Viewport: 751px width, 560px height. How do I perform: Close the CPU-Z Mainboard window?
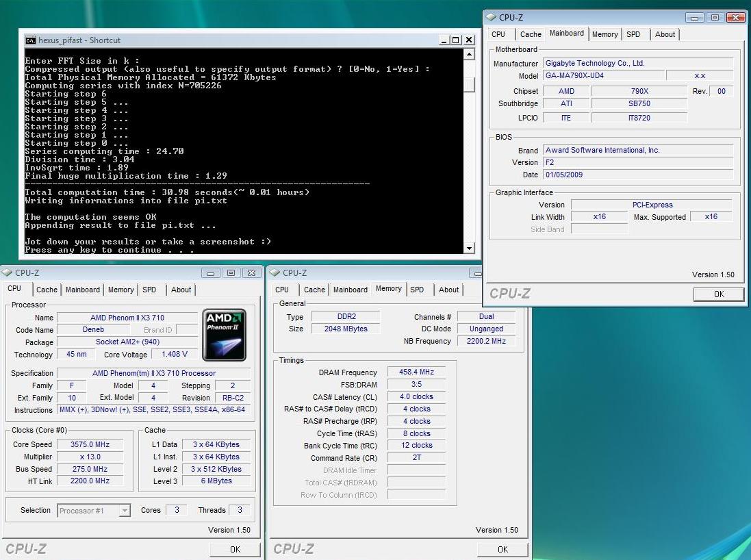click(x=735, y=18)
